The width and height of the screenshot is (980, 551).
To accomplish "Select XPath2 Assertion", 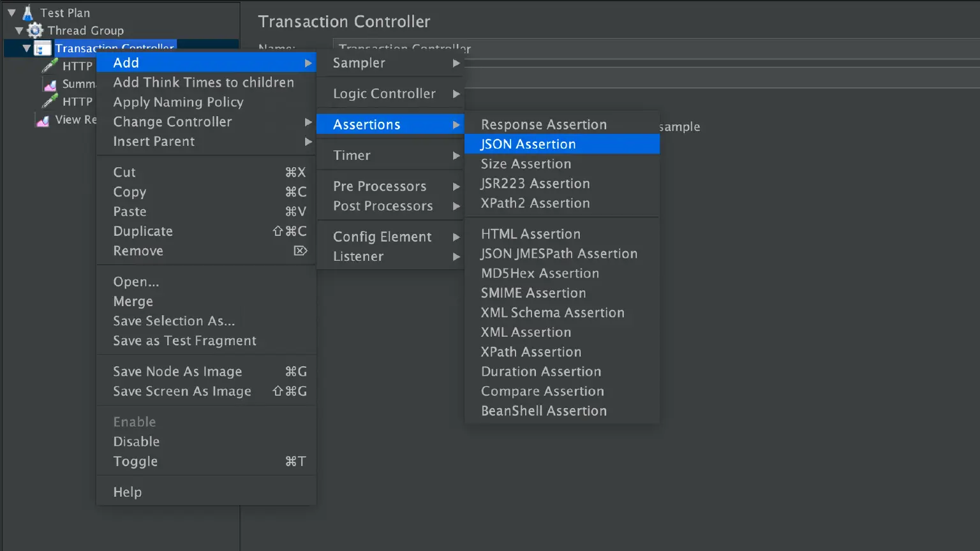I will pos(535,203).
